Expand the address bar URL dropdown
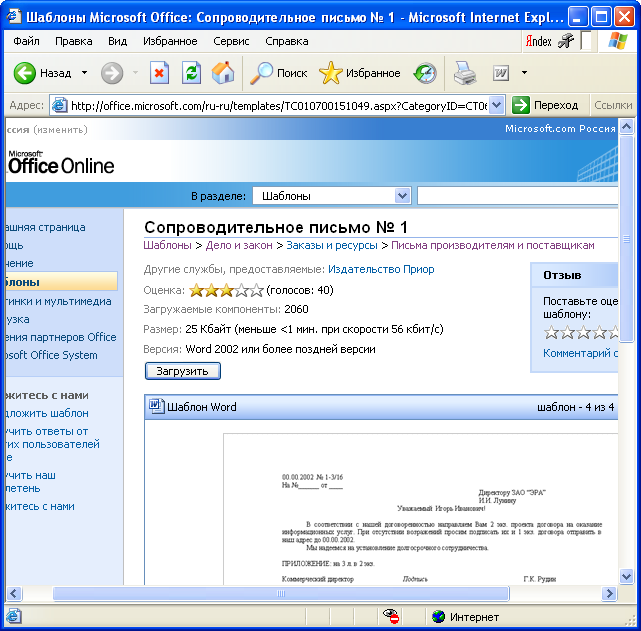Viewport: 641px width, 631px height. [496, 105]
